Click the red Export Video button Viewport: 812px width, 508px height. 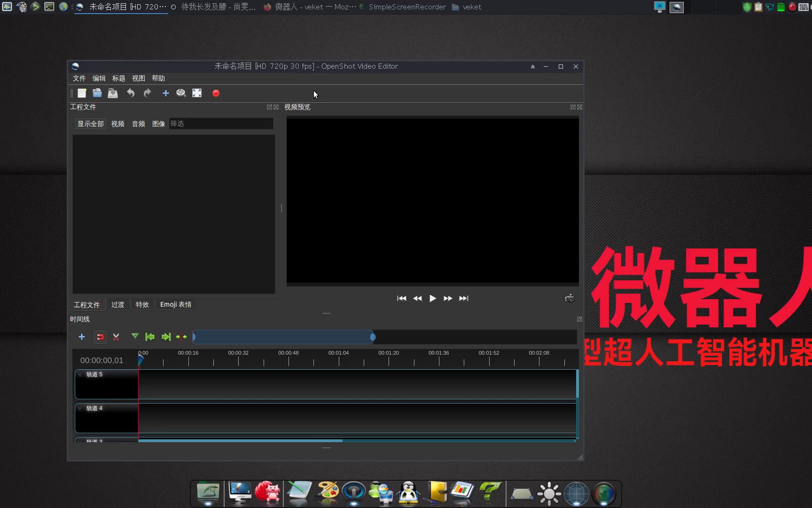tap(216, 93)
